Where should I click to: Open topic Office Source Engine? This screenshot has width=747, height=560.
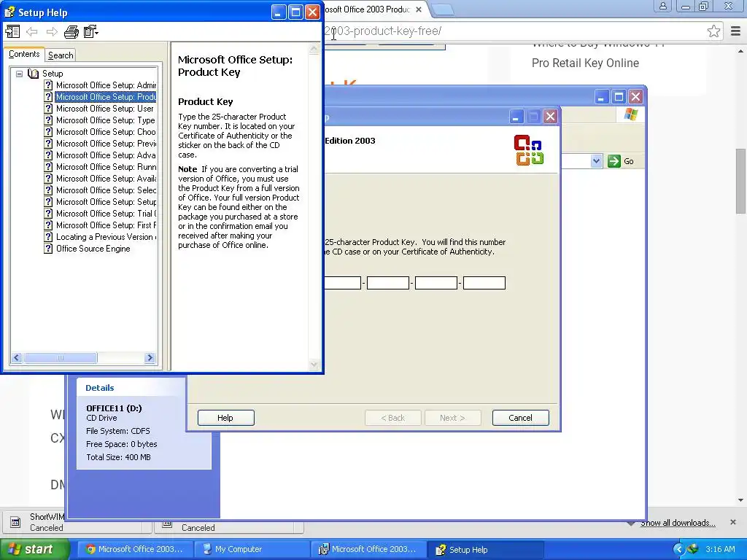pos(93,249)
